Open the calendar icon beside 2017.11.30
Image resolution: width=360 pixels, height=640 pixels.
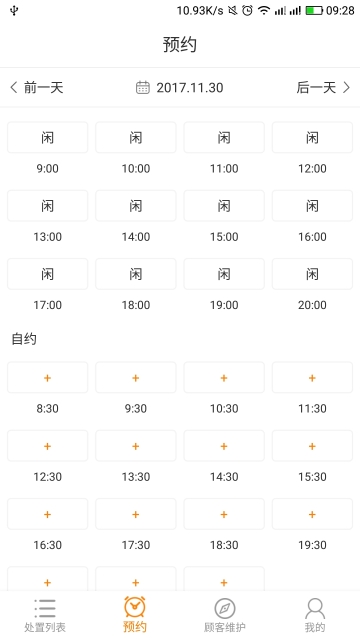(142, 87)
